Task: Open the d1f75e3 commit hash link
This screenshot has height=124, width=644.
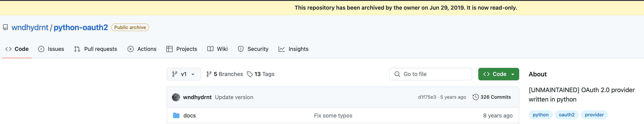Action: [427, 97]
